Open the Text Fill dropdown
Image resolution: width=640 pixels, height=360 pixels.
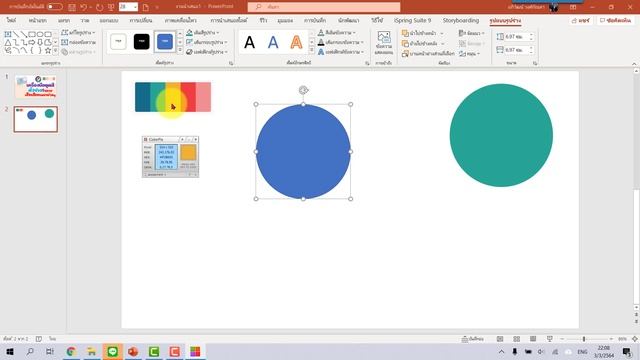pyautogui.click(x=337, y=33)
